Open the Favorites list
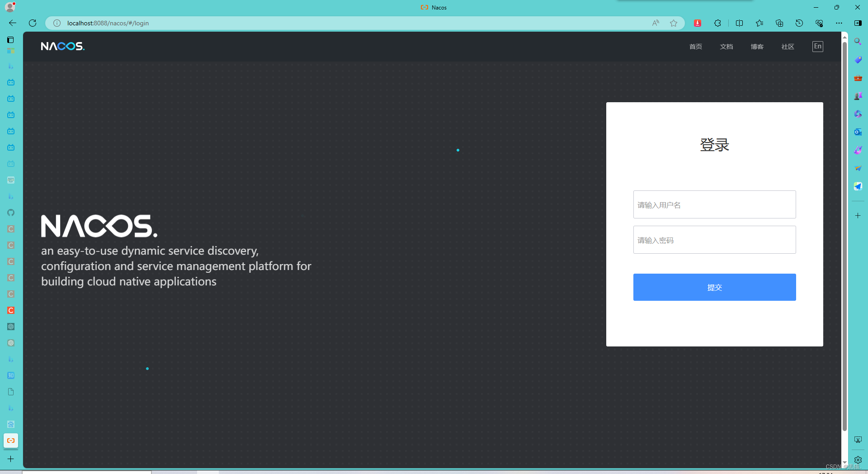The height and width of the screenshot is (474, 868). (759, 23)
